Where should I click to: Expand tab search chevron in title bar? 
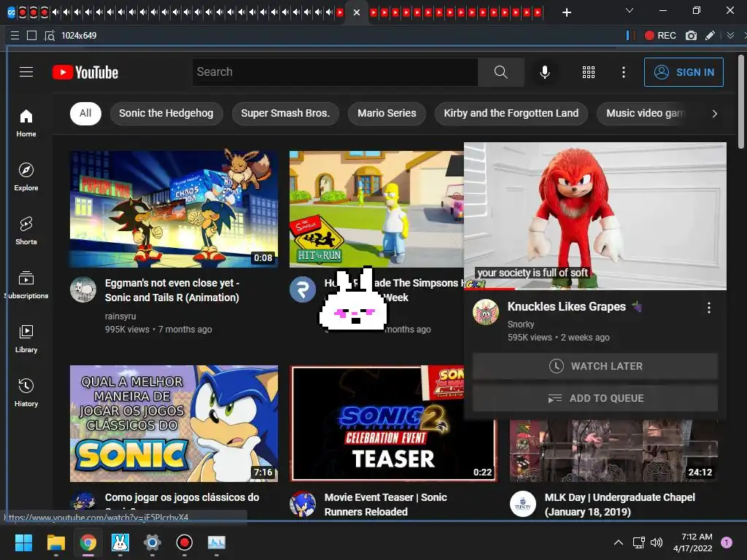(x=630, y=10)
